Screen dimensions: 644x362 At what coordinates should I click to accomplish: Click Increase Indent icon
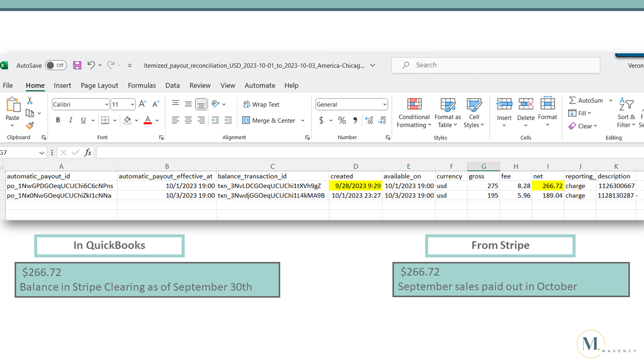(228, 120)
